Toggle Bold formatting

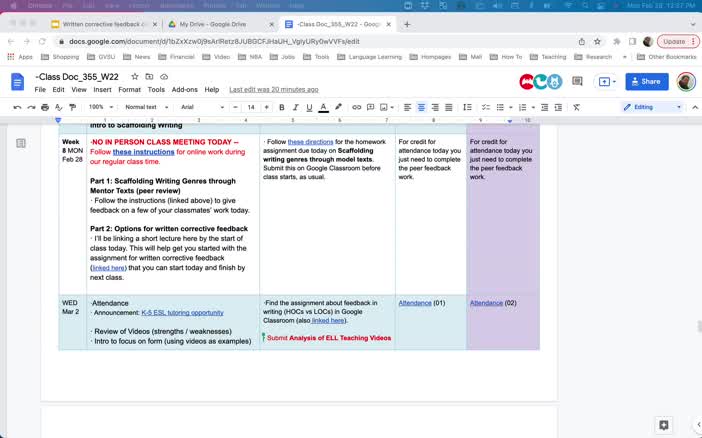pyautogui.click(x=282, y=107)
